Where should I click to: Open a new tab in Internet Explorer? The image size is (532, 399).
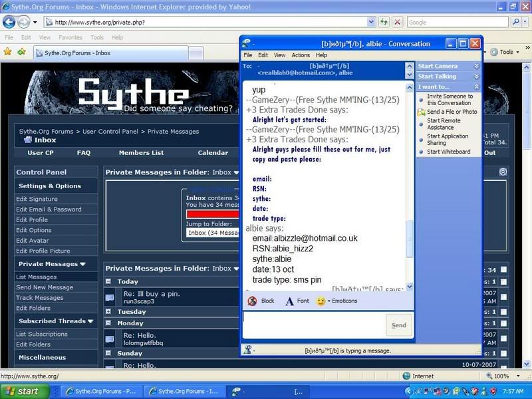pos(196,53)
